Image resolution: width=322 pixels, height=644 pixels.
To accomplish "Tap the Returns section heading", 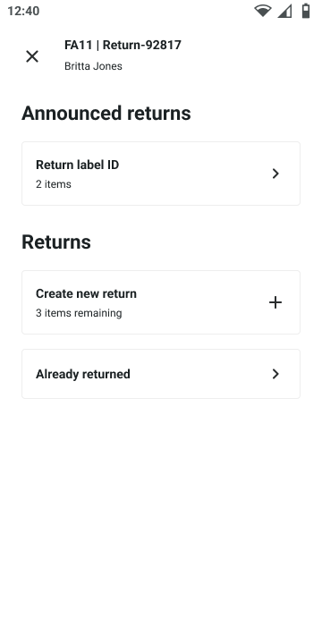I will (x=56, y=241).
